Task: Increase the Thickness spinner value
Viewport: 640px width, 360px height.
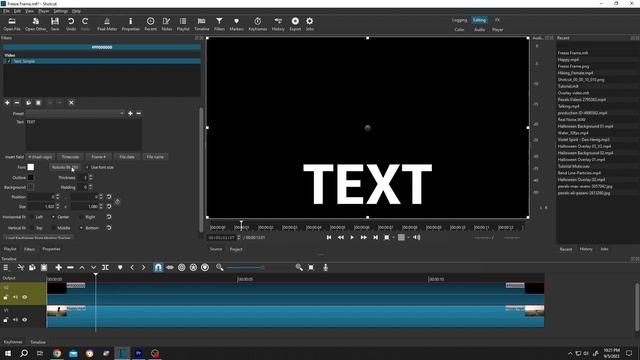Action: pos(91,176)
